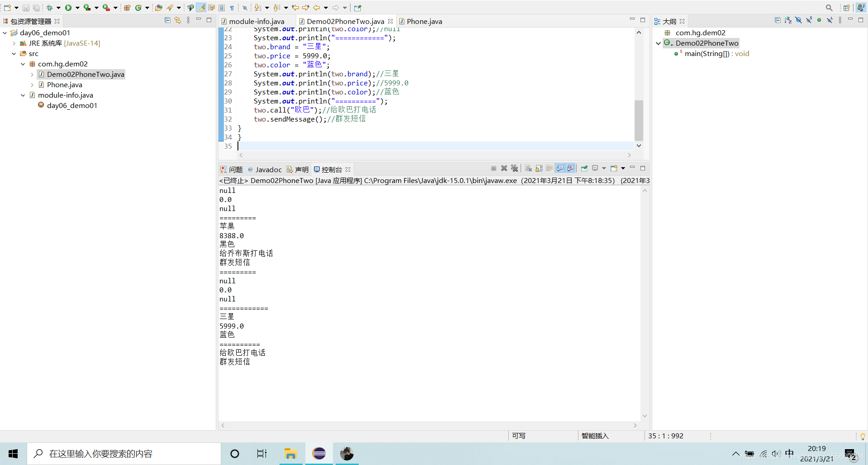Collapse Demo02PhoneTwo class in Outline
The width and height of the screenshot is (868, 465).
659,43
